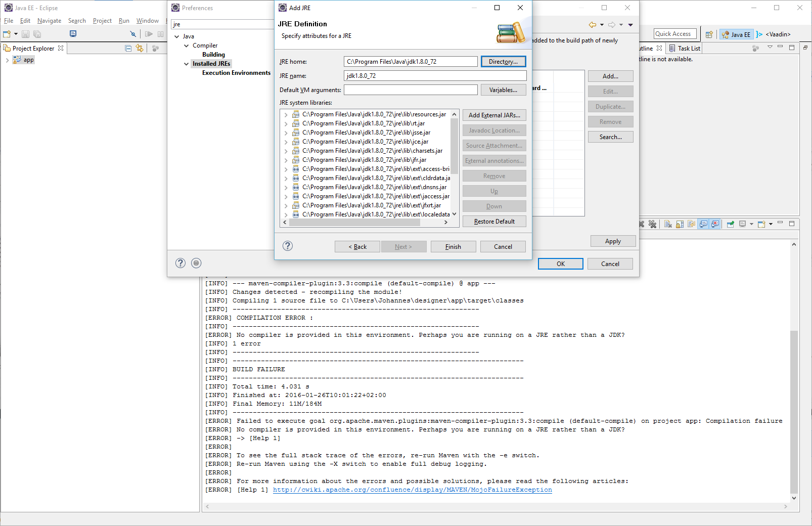
Task: Collapse the Installed JREs node
Action: (186, 64)
